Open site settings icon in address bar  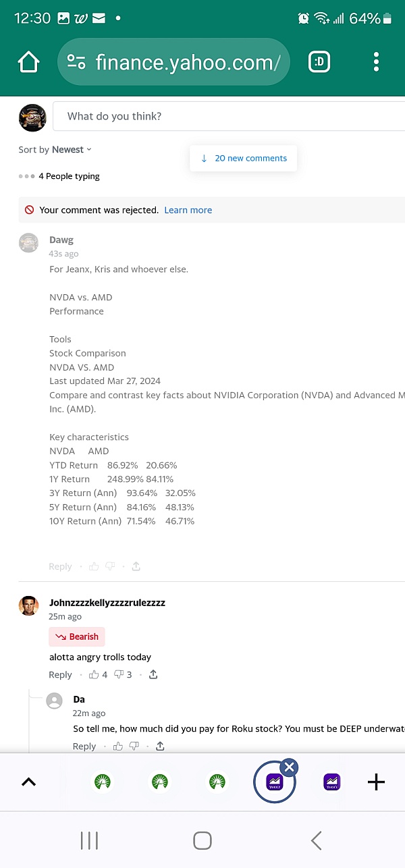pyautogui.click(x=76, y=62)
